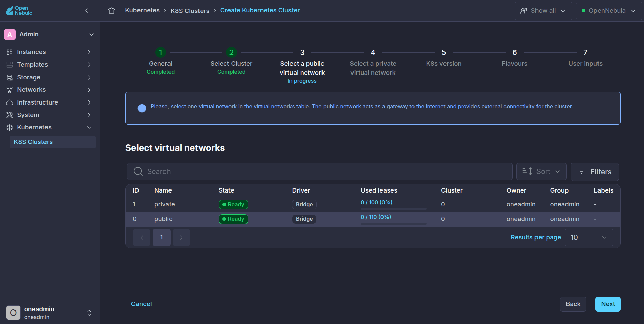The height and width of the screenshot is (324, 644).
Task: Click the oneadmin user avatar
Action: 13,313
